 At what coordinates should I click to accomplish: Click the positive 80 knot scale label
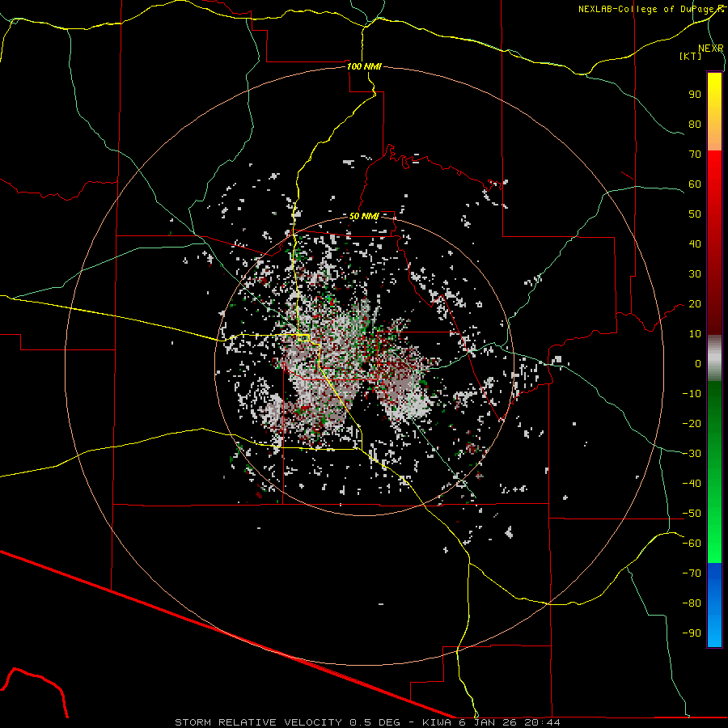coord(695,124)
